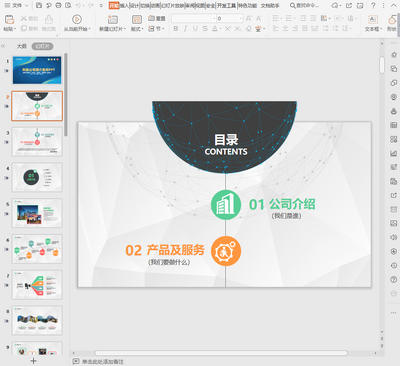Open the File (文件) menu dropdown
The height and width of the screenshot is (366, 400).
[x=17, y=5]
